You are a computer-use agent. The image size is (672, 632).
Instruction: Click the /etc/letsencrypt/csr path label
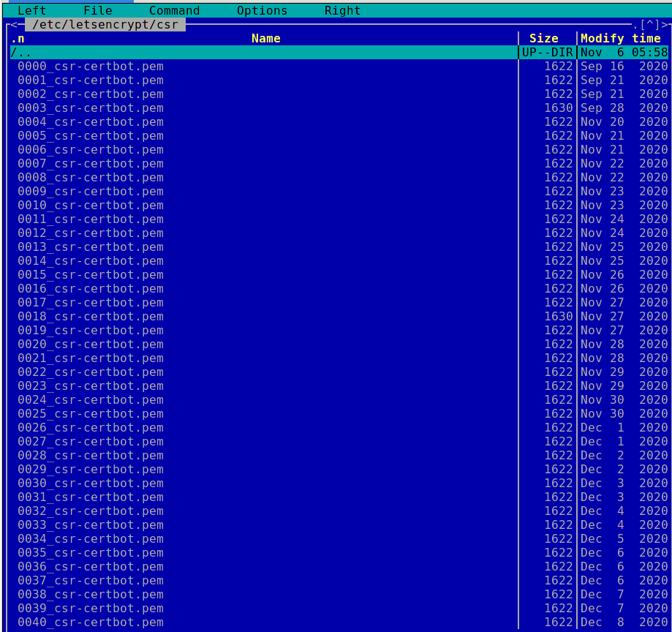(105, 24)
